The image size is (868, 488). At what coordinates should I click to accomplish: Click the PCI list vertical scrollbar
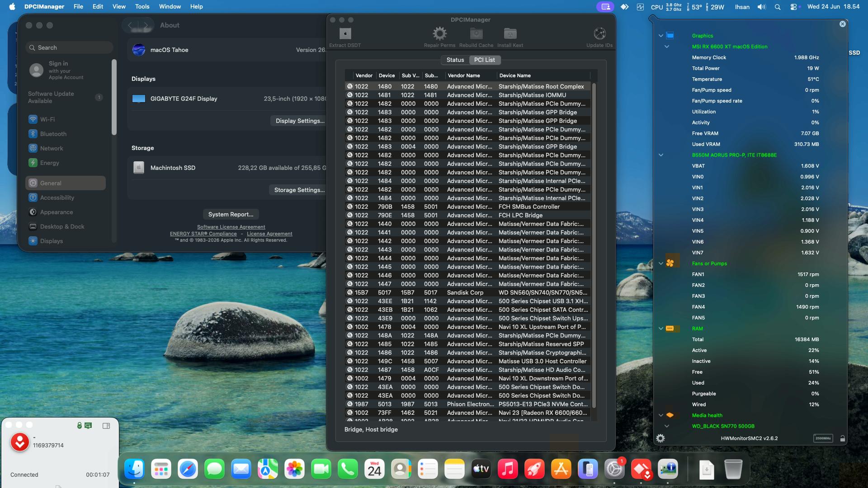point(594,245)
